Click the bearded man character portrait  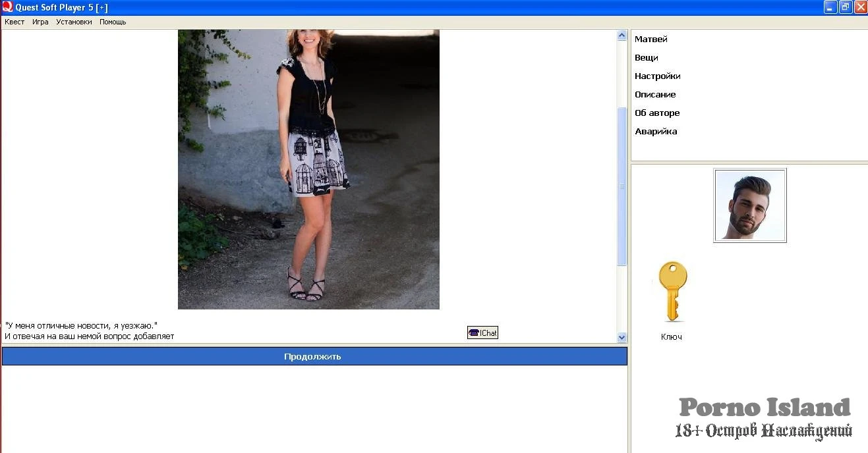tap(749, 205)
